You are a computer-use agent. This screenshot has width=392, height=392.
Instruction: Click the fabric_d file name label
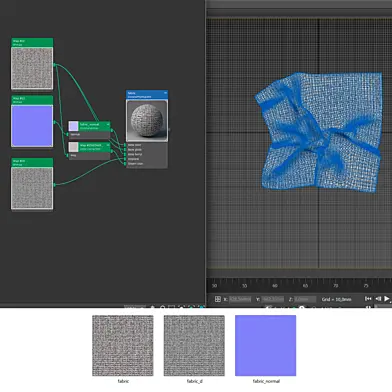[x=194, y=381]
